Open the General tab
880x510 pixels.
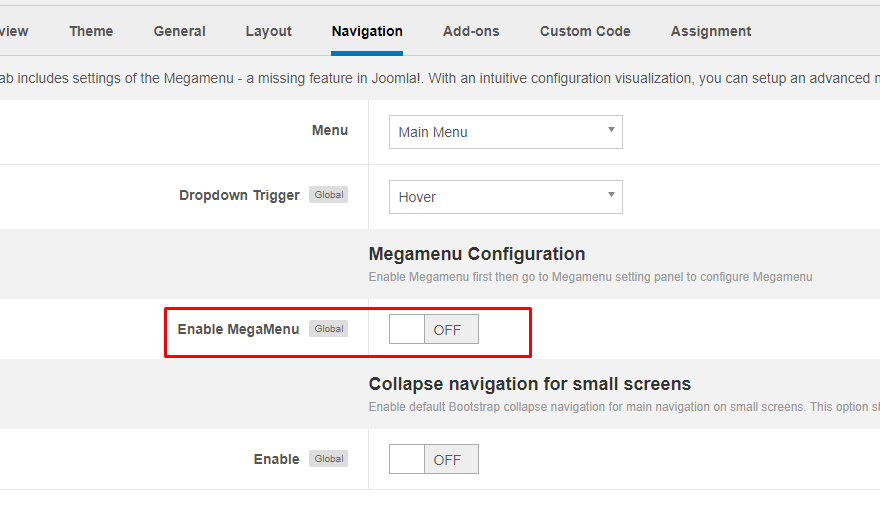click(x=179, y=31)
